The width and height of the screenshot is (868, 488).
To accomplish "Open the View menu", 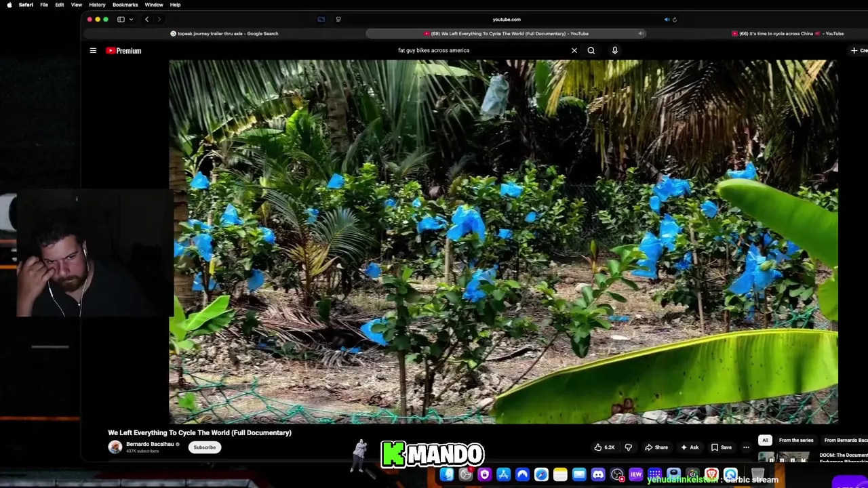I will (x=77, y=5).
